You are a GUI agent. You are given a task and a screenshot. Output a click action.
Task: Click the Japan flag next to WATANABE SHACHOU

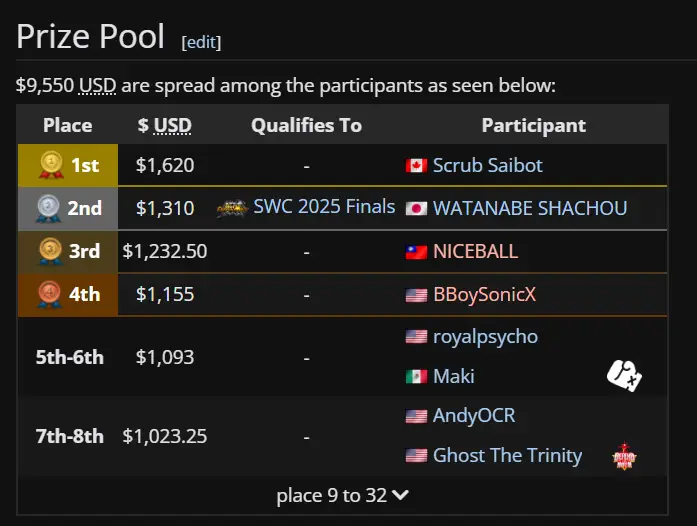coord(416,209)
